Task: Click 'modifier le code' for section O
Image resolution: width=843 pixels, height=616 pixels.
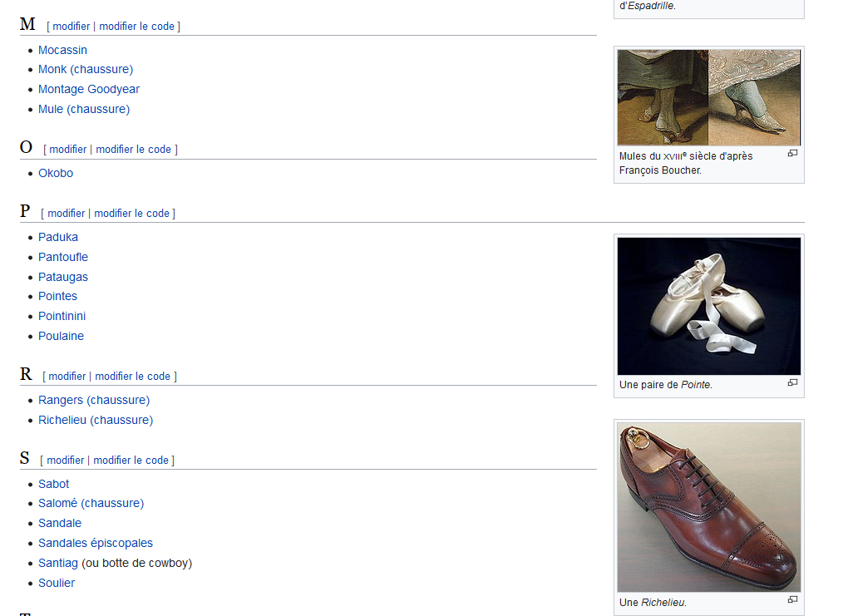Action: 133,150
